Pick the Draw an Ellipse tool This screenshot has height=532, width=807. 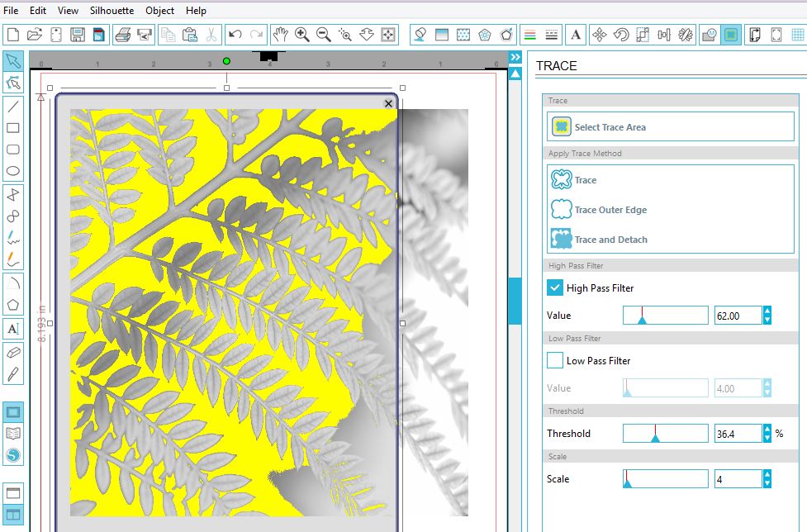pos(13,171)
